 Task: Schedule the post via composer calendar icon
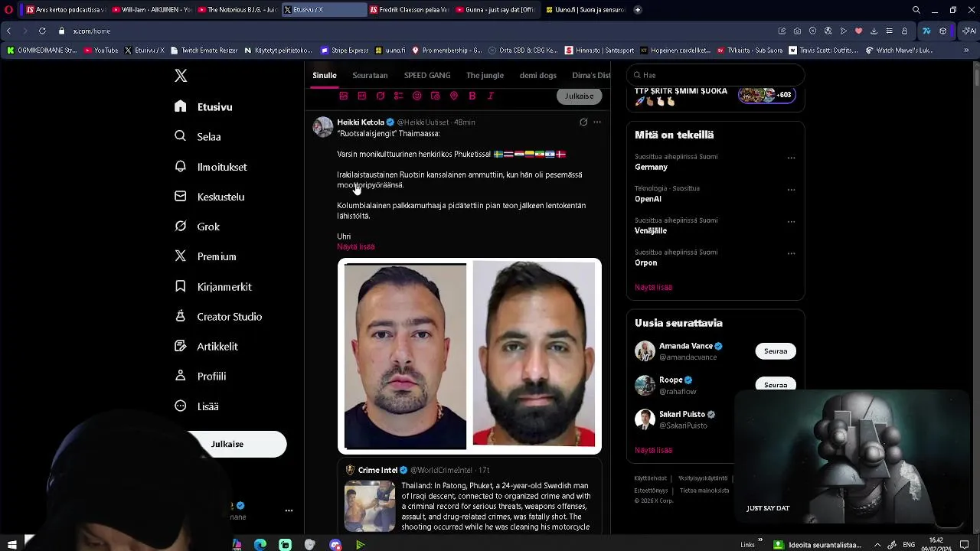coord(436,96)
